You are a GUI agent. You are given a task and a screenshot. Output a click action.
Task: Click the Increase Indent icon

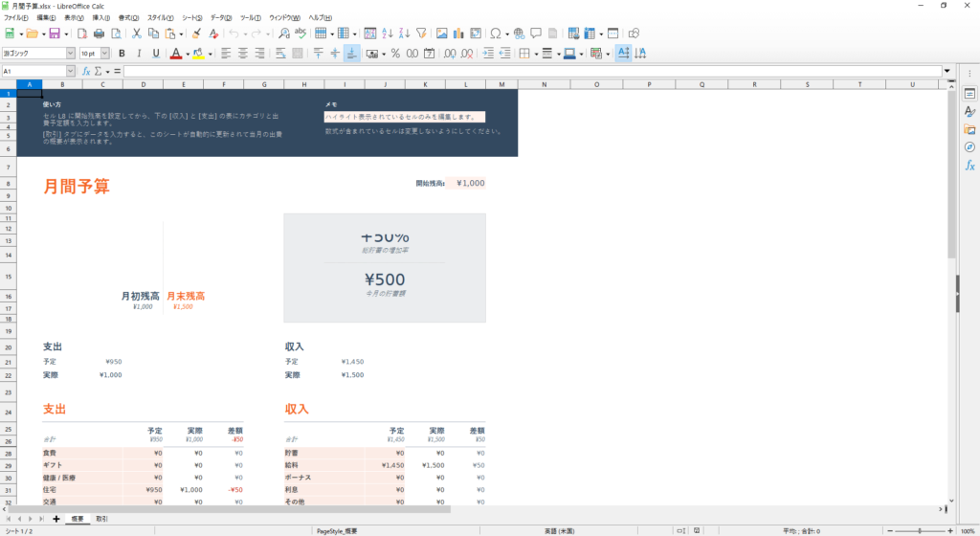(488, 54)
